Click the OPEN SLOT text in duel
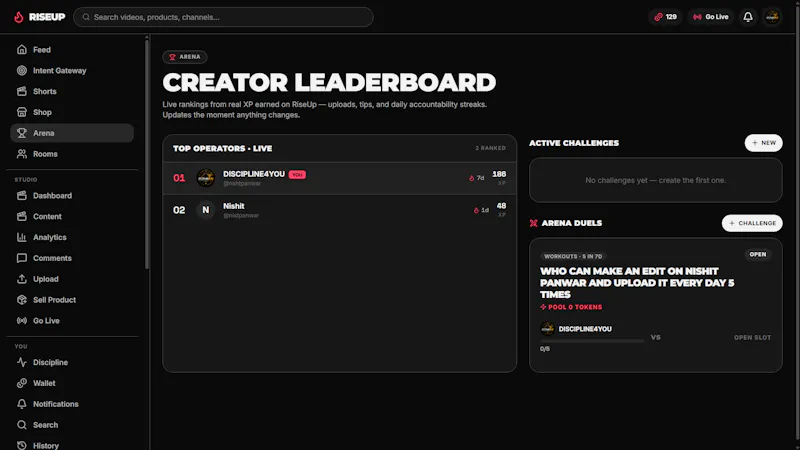Screen dimensions: 800x450 (752, 337)
